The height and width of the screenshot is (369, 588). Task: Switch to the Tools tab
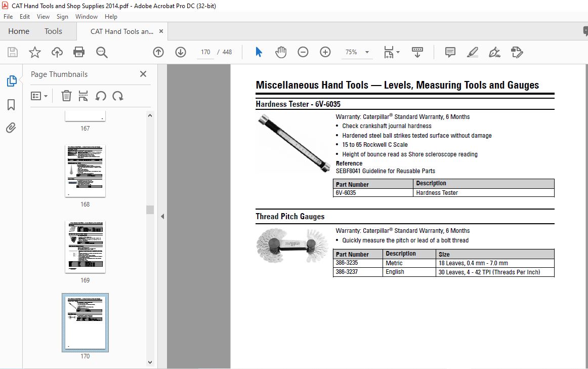pyautogui.click(x=53, y=31)
